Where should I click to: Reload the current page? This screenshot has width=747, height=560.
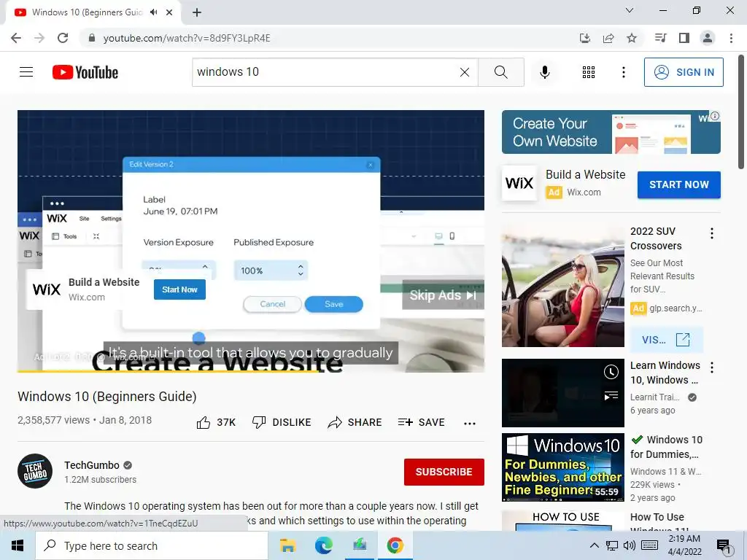[63, 38]
